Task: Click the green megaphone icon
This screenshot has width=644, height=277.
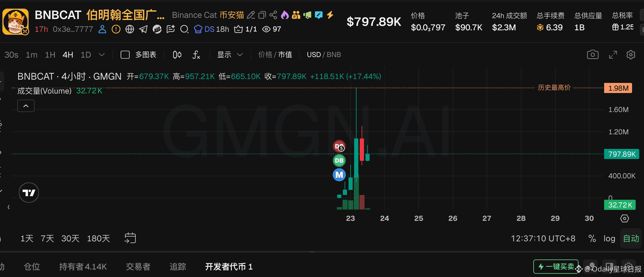Action: click(307, 15)
